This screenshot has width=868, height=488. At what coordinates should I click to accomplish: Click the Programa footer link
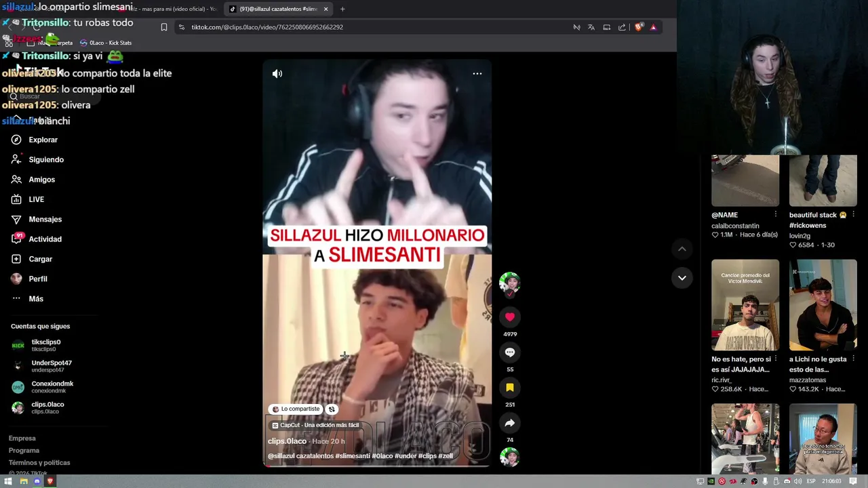pyautogui.click(x=24, y=451)
